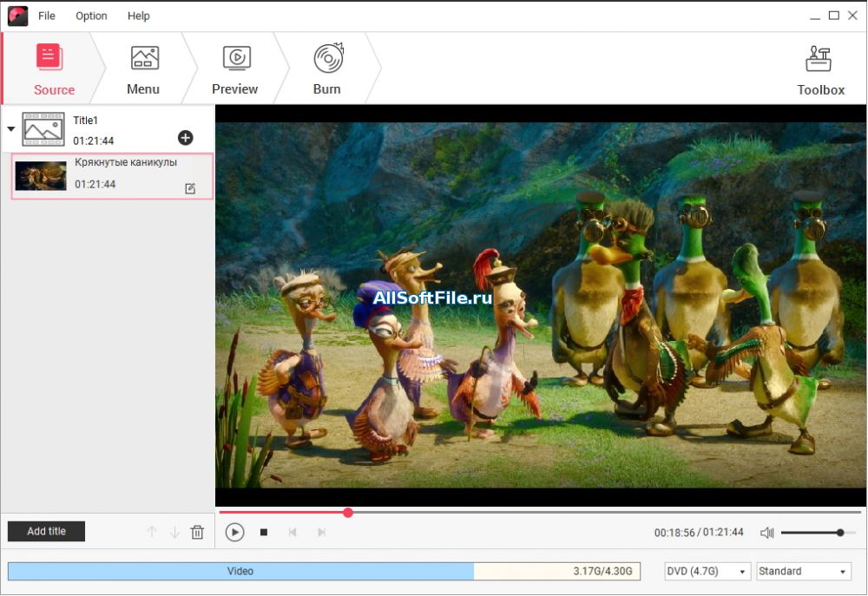Skip to the previous clip
The image size is (868, 596).
click(x=293, y=533)
